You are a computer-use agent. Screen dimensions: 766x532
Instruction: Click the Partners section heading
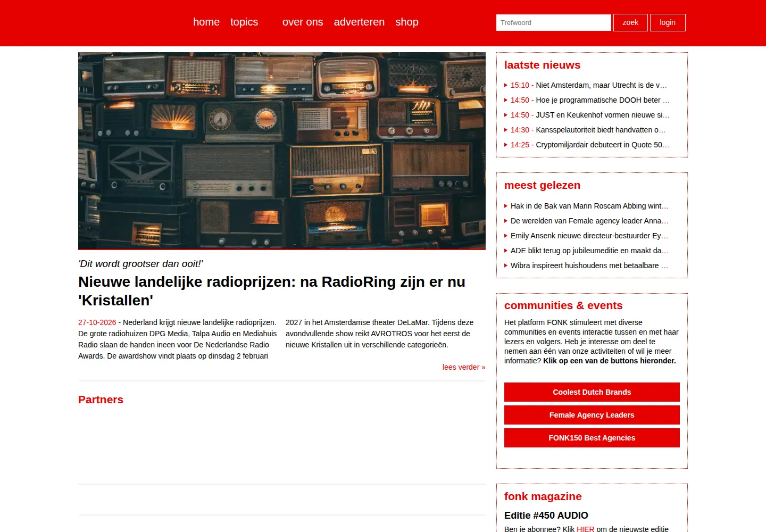(101, 400)
